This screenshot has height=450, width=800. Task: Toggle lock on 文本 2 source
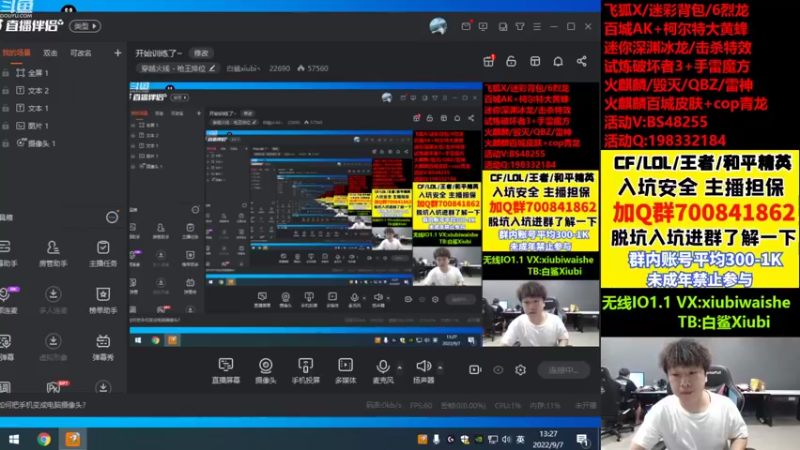click(5, 90)
